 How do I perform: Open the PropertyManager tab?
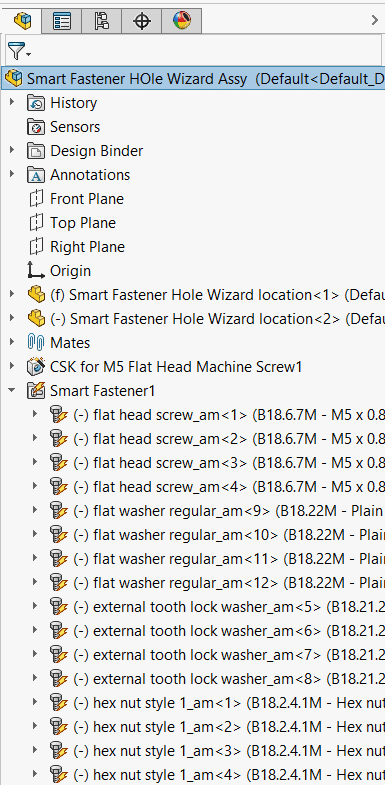pos(62,21)
